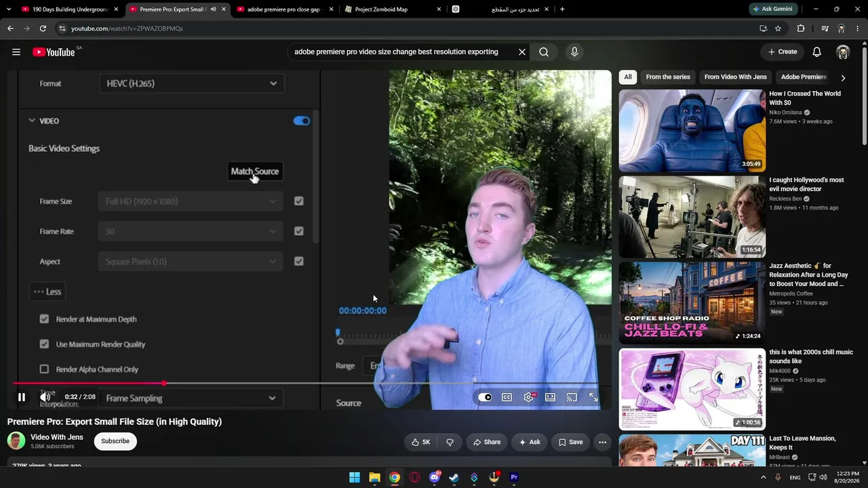Collapse the VIDEO section chevron
The width and height of the screenshot is (868, 488).
32,121
